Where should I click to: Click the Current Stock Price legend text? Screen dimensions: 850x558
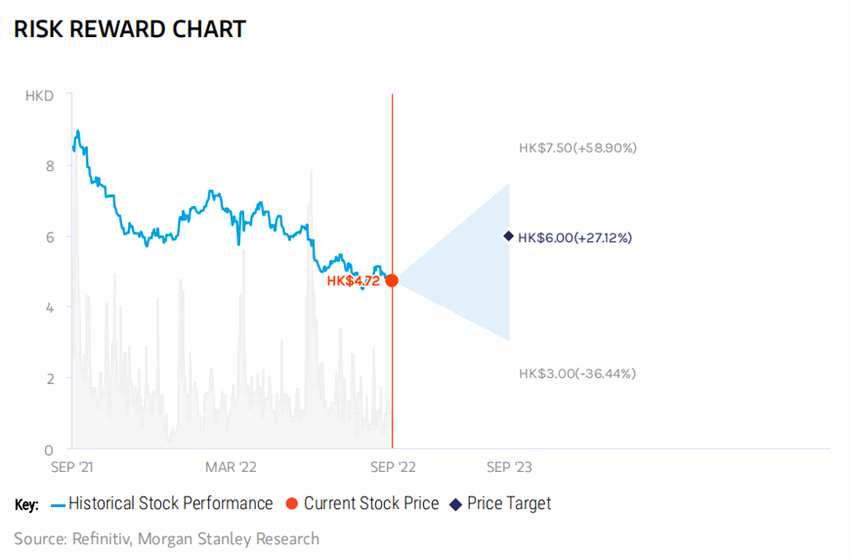tap(371, 504)
